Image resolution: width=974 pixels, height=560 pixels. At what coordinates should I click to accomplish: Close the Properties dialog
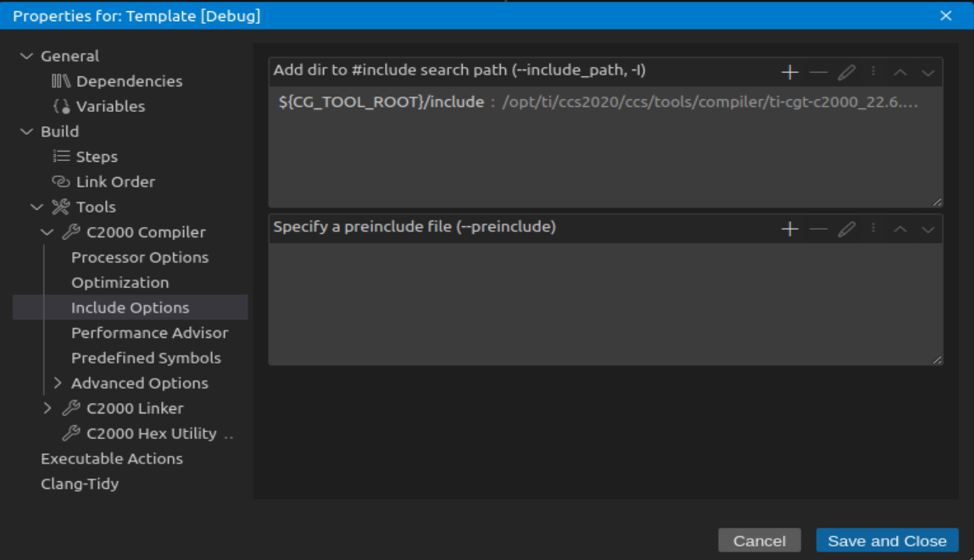pos(945,15)
